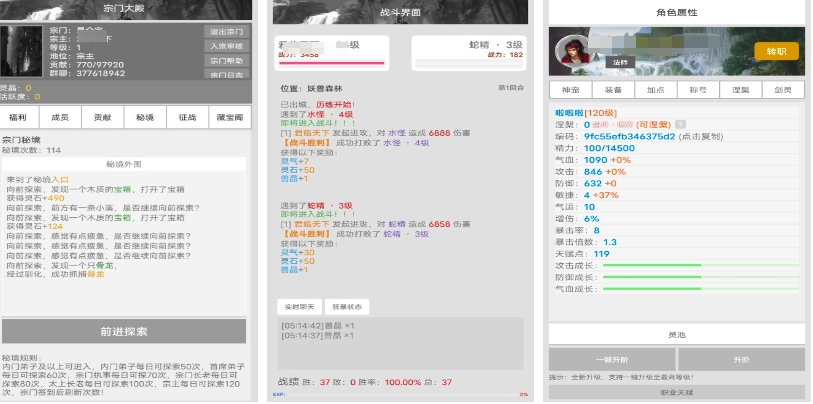The image size is (813, 404).
Task: Click the 前进探索 explore button
Action: pos(125,331)
